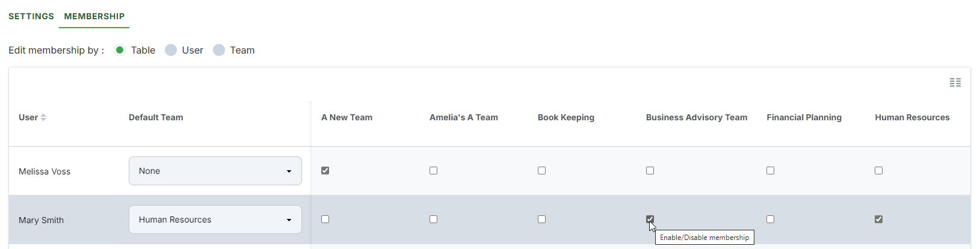Open Mary Smith default team dropdown
Image resolution: width=980 pixels, height=249 pixels.
coord(215,220)
